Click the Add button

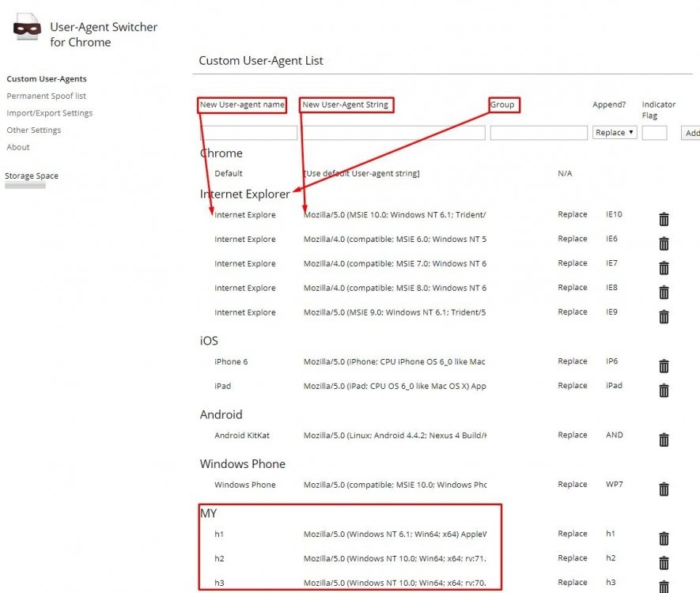click(691, 133)
